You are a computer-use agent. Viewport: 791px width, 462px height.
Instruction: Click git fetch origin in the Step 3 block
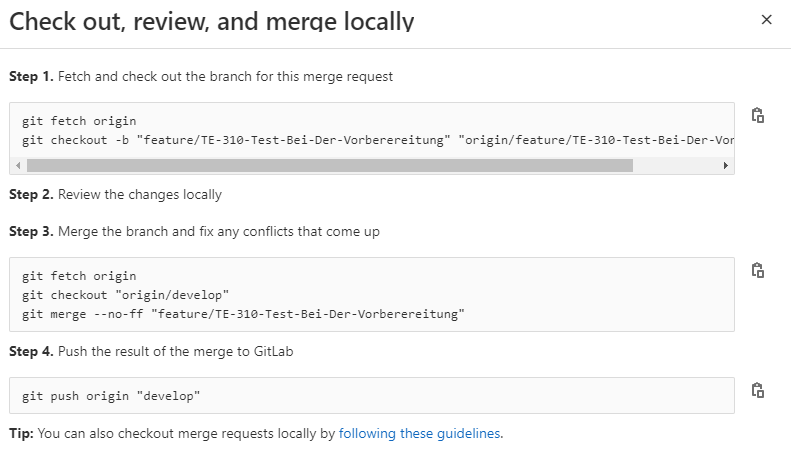79,276
